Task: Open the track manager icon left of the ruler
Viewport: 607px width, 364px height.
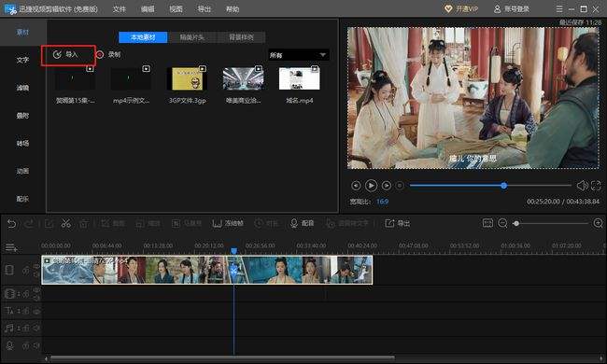Action: pos(11,247)
